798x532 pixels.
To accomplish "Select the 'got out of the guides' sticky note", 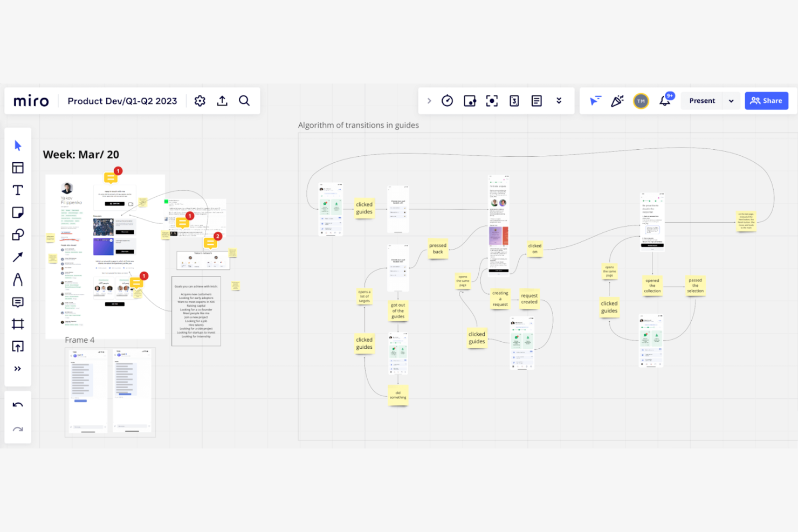I will [398, 311].
